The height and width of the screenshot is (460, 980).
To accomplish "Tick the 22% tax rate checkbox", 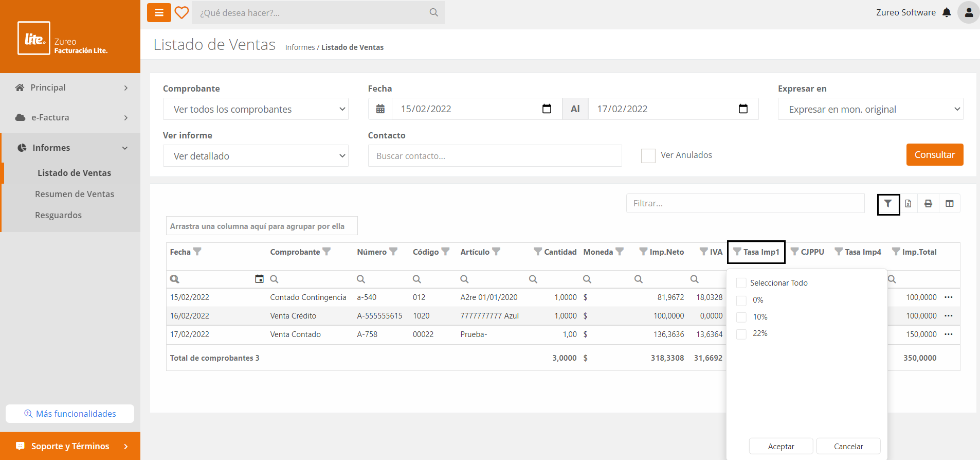I will click(741, 334).
